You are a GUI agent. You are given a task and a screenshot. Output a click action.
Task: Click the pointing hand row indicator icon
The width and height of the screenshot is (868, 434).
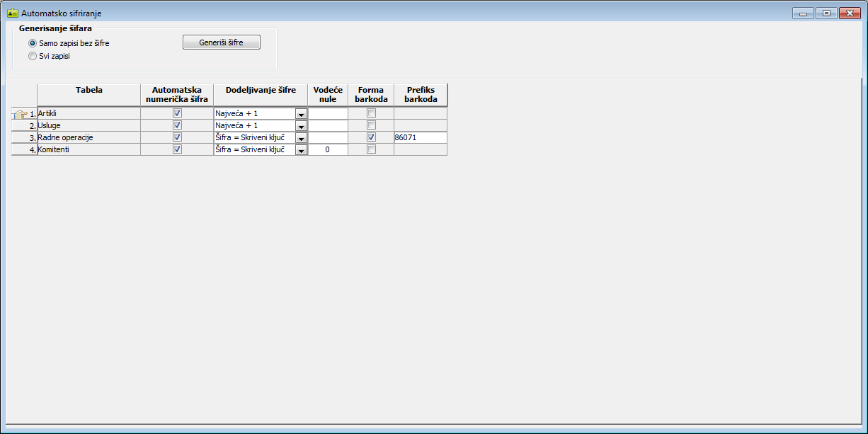point(21,114)
